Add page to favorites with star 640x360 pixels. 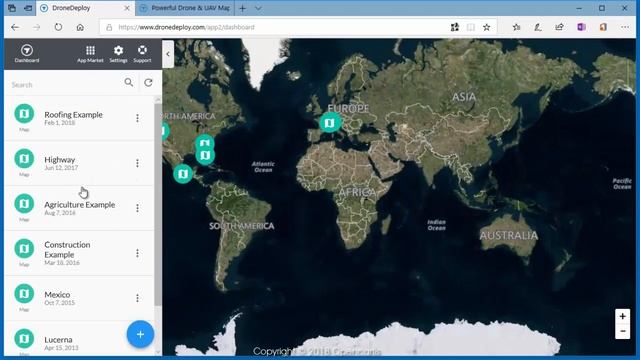tap(487, 27)
